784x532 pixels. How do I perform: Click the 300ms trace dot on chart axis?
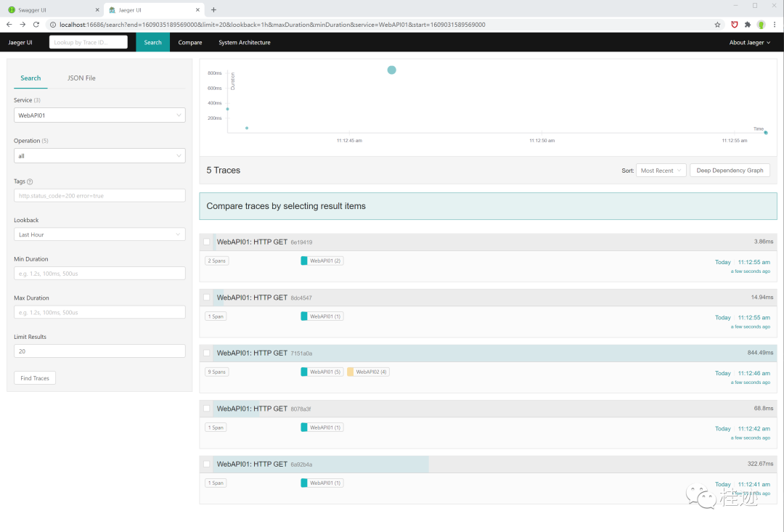pos(227,109)
